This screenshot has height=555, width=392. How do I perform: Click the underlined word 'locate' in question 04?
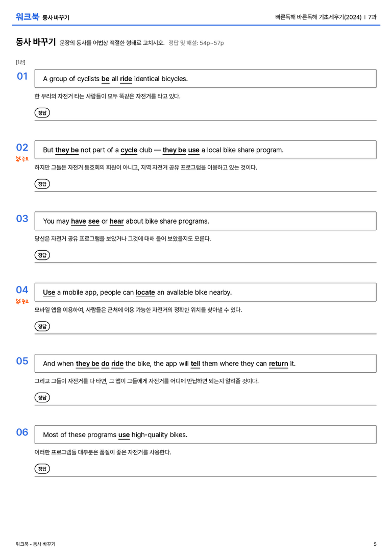point(145,293)
